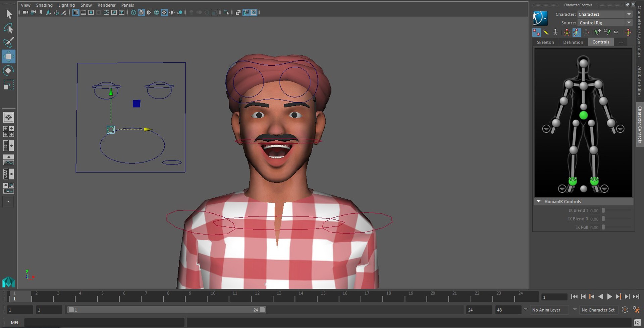Toggle Film Gate display in viewport toolbar
The height and width of the screenshot is (328, 644).
tap(83, 12)
